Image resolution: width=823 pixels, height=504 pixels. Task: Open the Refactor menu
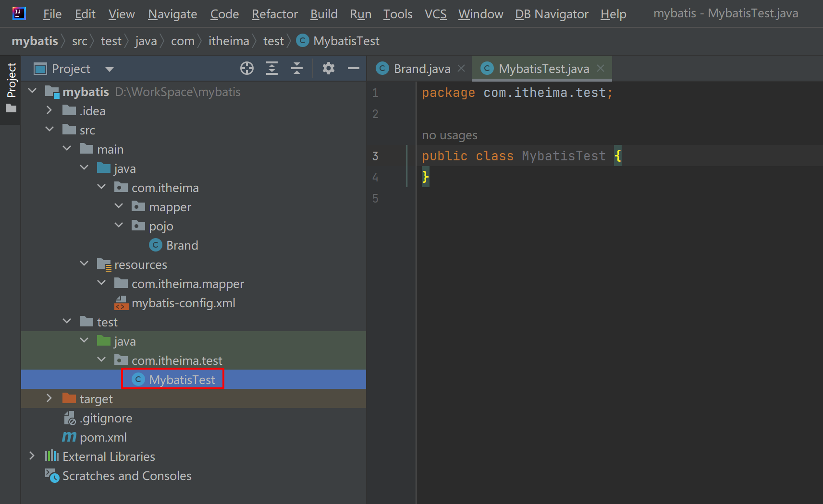pyautogui.click(x=275, y=14)
